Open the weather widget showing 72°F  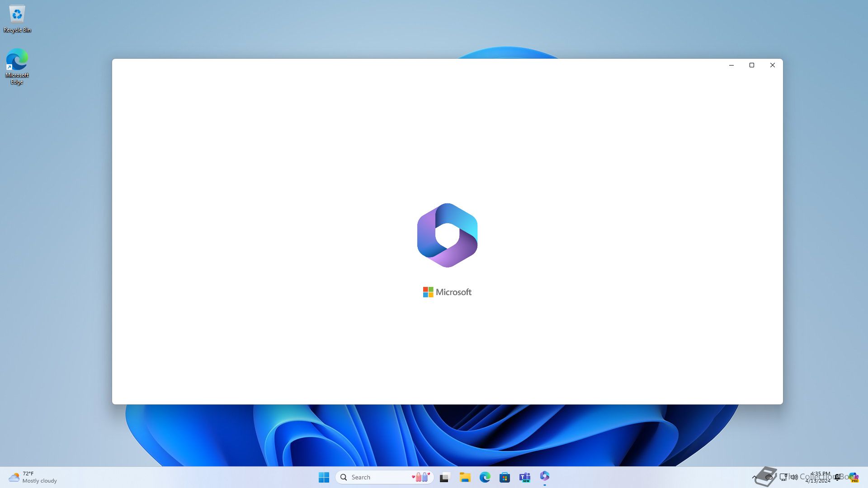[33, 477]
